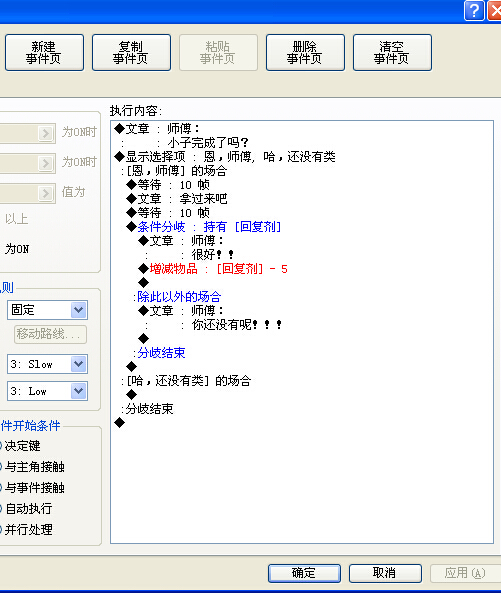Select the 文章 : 拿过来吧 line
This screenshot has width=501, height=593.
pyautogui.click(x=177, y=199)
